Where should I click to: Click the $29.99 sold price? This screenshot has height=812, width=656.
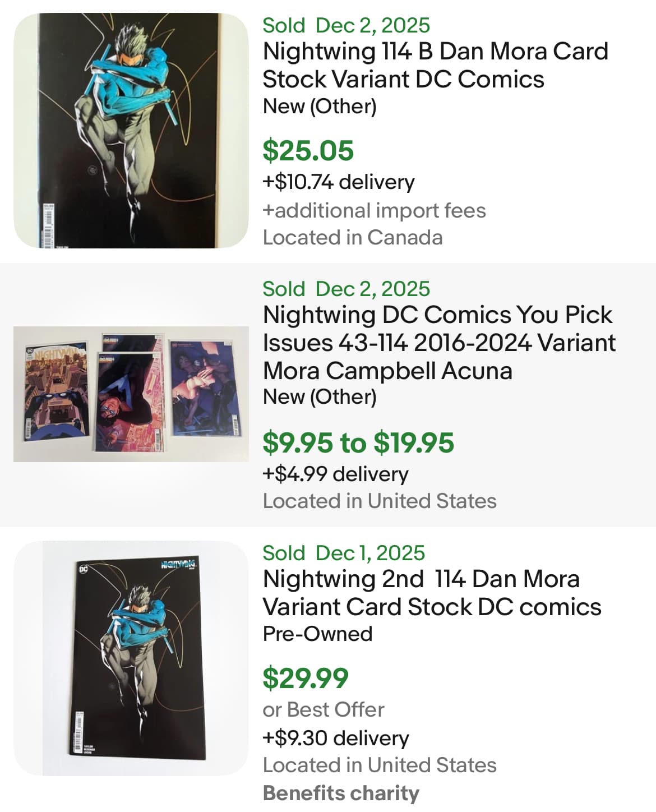[x=306, y=678]
